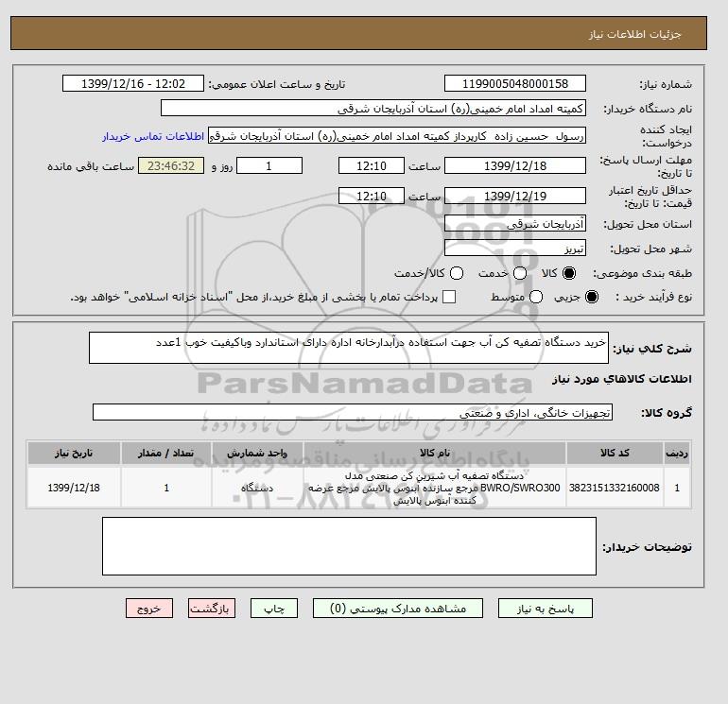Select the کالا/خدمت radio button

tap(457, 273)
